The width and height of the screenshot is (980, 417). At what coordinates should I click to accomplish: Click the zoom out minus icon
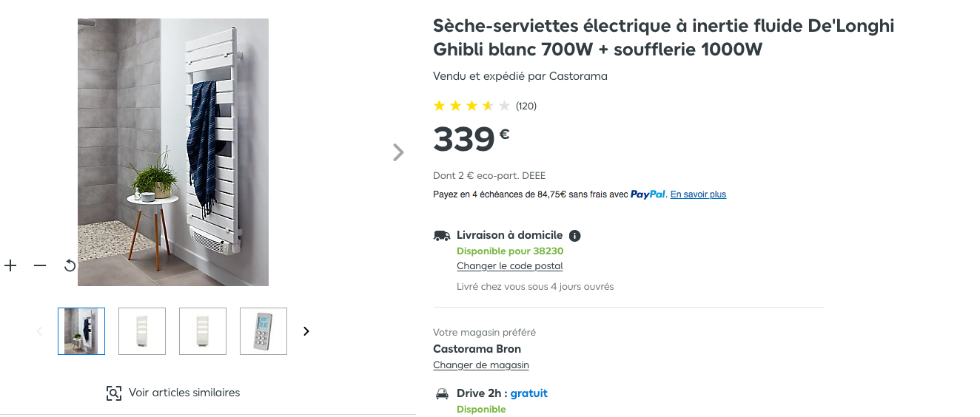40,265
